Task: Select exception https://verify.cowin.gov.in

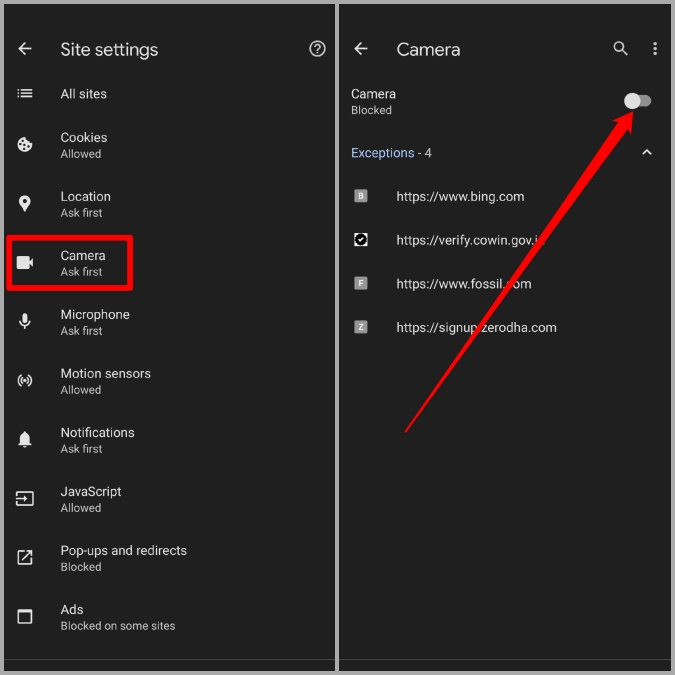Action: pyautogui.click(x=505, y=240)
